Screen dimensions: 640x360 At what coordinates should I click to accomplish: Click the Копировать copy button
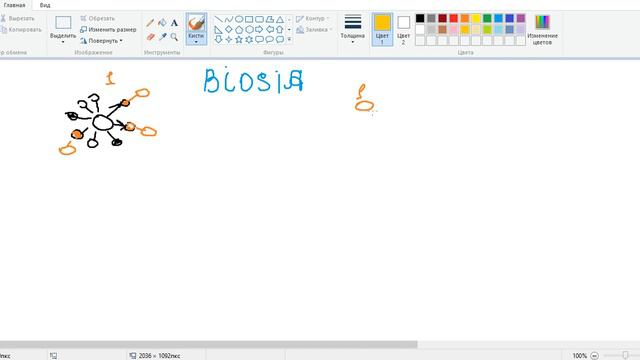21,30
